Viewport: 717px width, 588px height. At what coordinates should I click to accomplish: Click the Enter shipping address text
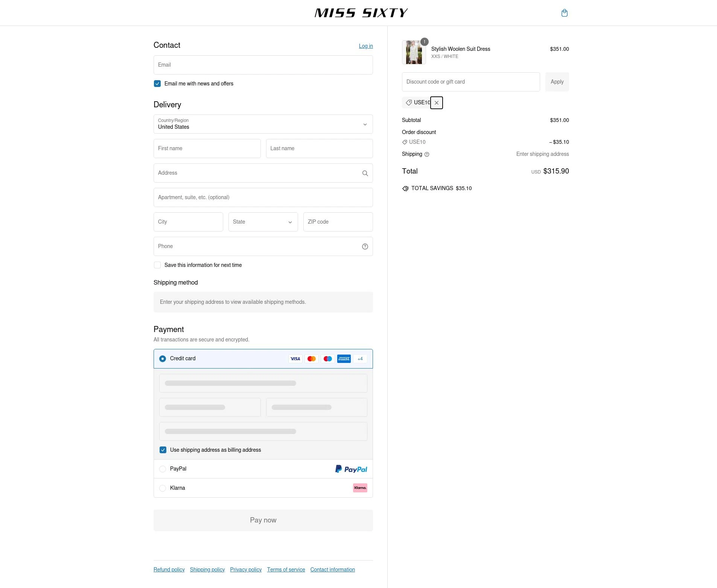[x=542, y=154]
